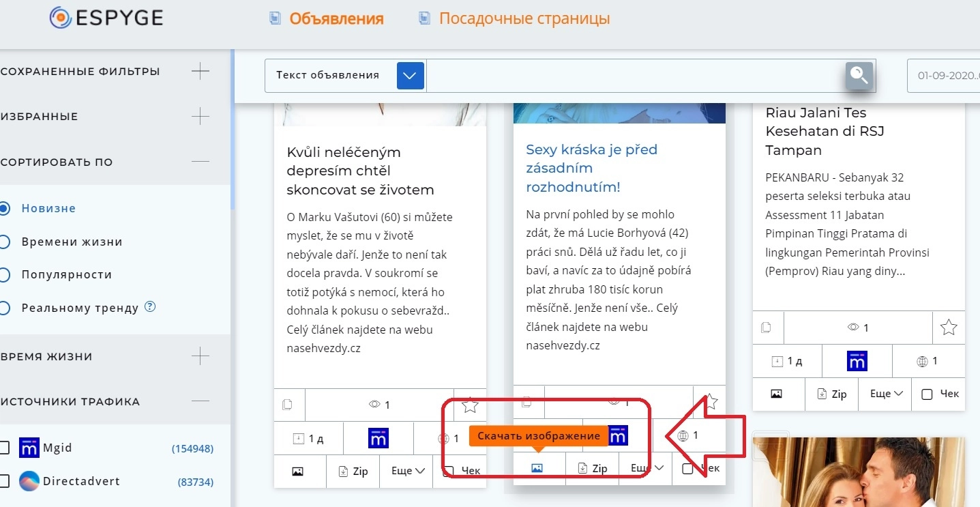
Task: Click the eye views counter in Kvůli neléčeným card
Action: 379,405
